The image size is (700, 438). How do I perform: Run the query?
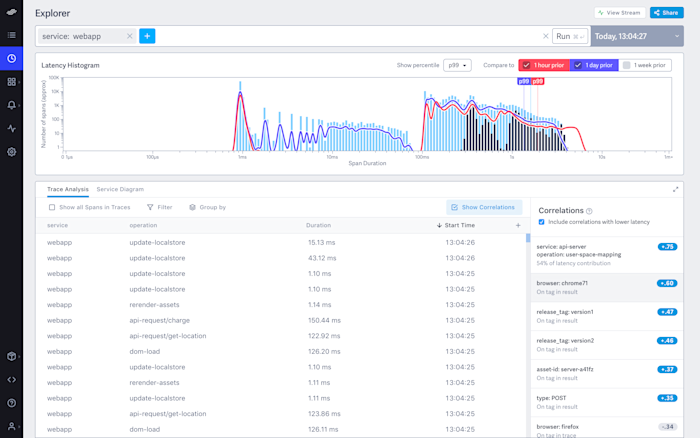click(570, 36)
